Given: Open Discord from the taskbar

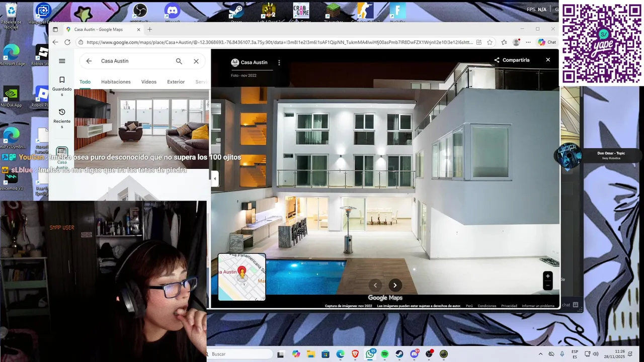Looking at the screenshot, I should click(414, 354).
